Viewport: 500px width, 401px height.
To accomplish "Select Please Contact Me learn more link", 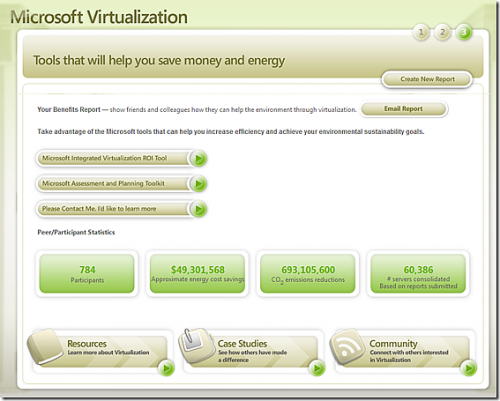I will click(113, 209).
